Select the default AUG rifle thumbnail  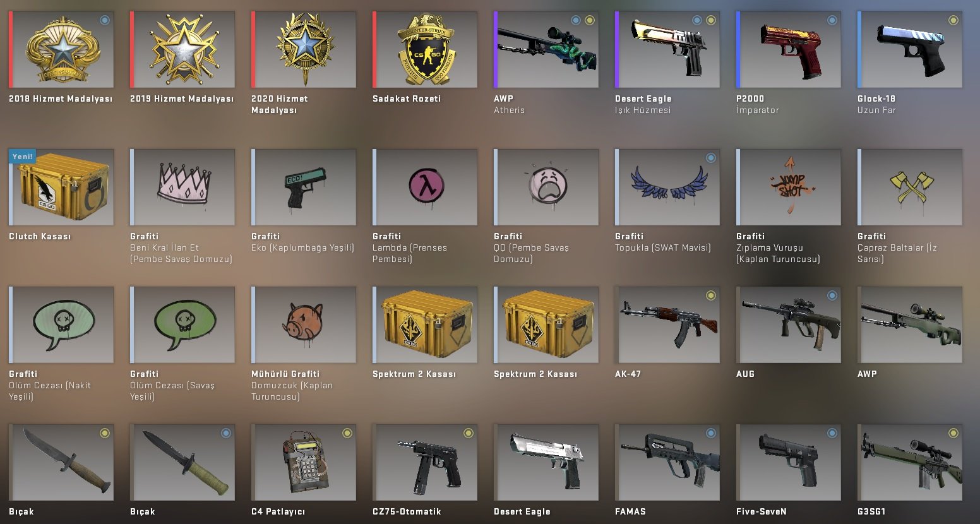click(789, 325)
